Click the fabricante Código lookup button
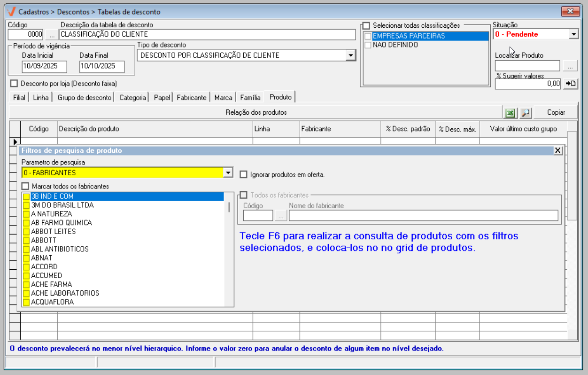 pyautogui.click(x=281, y=216)
